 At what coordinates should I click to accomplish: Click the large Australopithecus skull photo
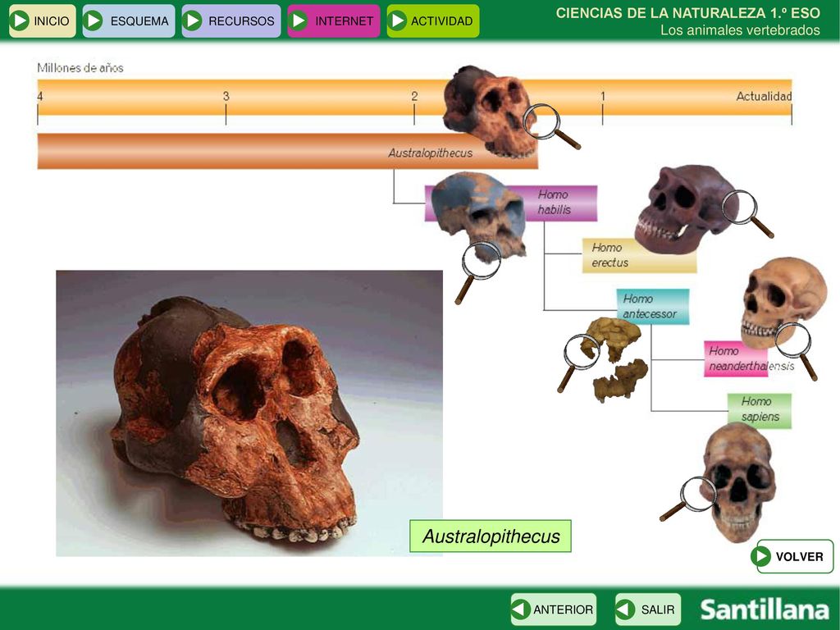pos(249,413)
